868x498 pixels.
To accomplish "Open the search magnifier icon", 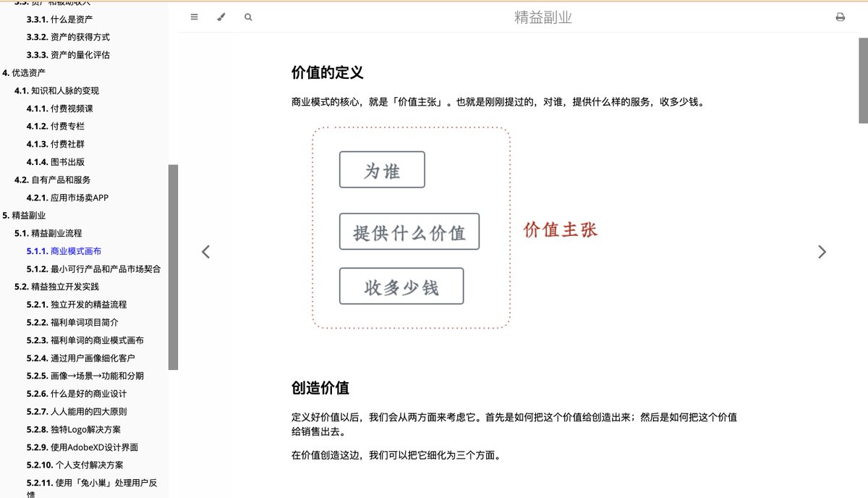I will [x=248, y=17].
